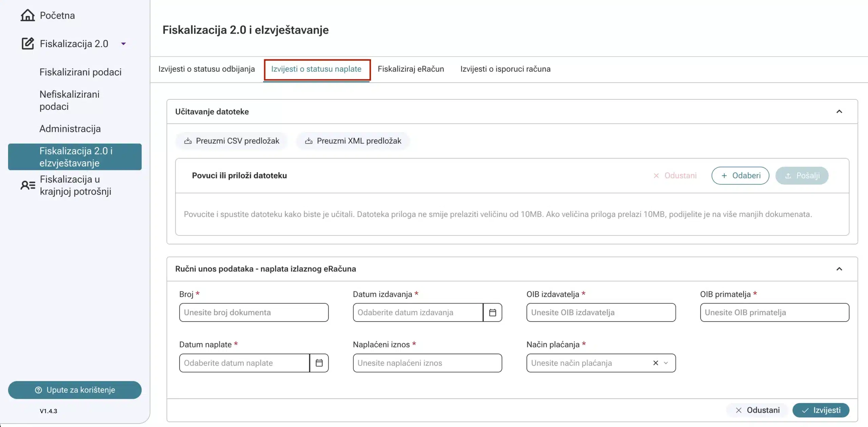Click download icon on Preuzmi CSV predložak
This screenshot has height=427, width=868.
(x=188, y=141)
